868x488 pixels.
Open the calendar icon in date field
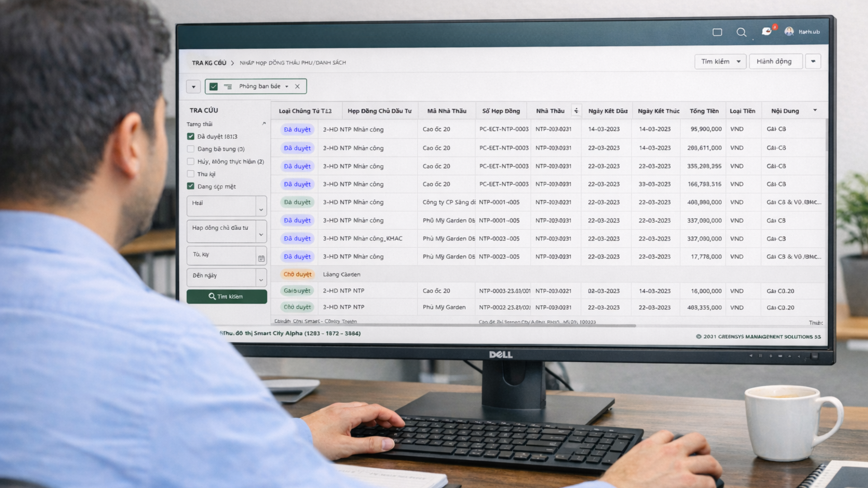tap(261, 258)
